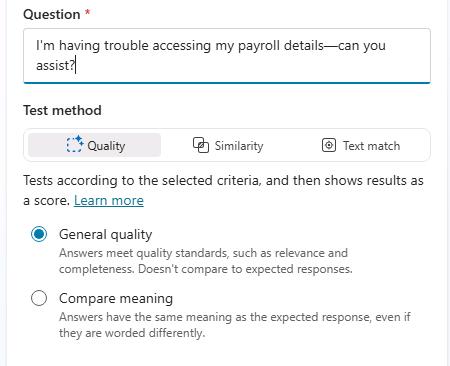Click the red required asterisk by Question
The width and height of the screenshot is (450, 366).
(x=88, y=12)
